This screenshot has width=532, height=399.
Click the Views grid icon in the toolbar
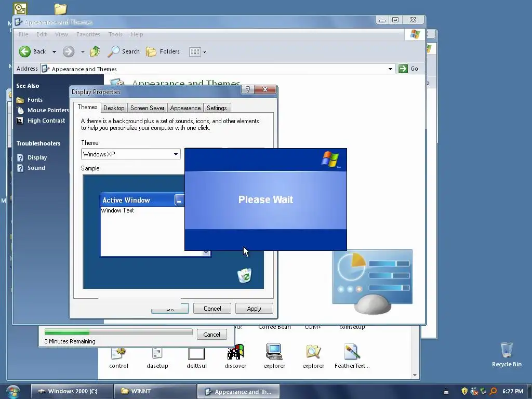(x=195, y=52)
